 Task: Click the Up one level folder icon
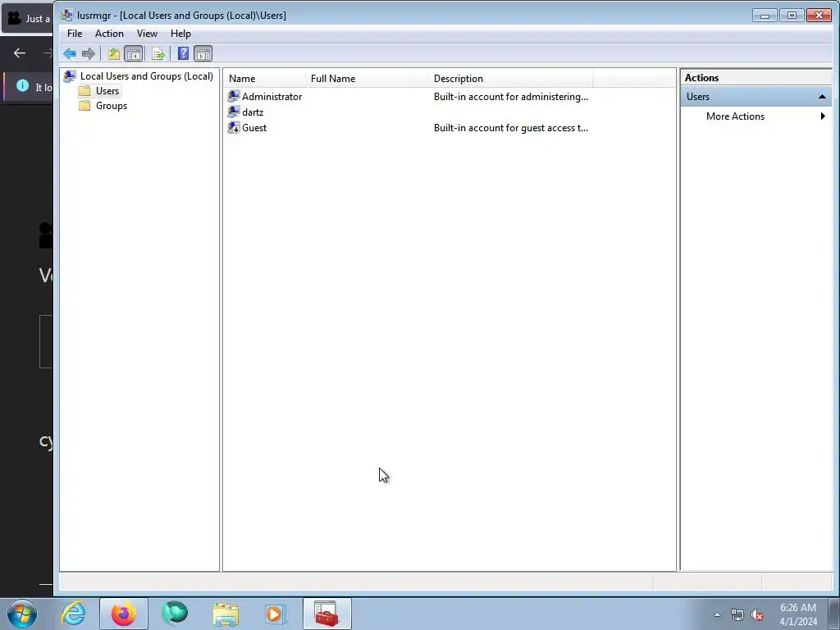coord(113,53)
